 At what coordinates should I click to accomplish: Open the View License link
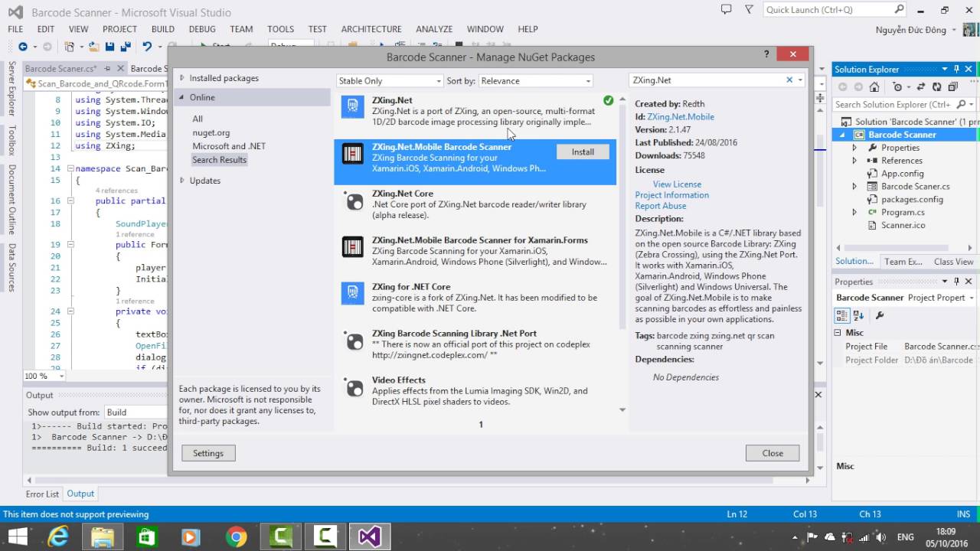[x=677, y=184]
